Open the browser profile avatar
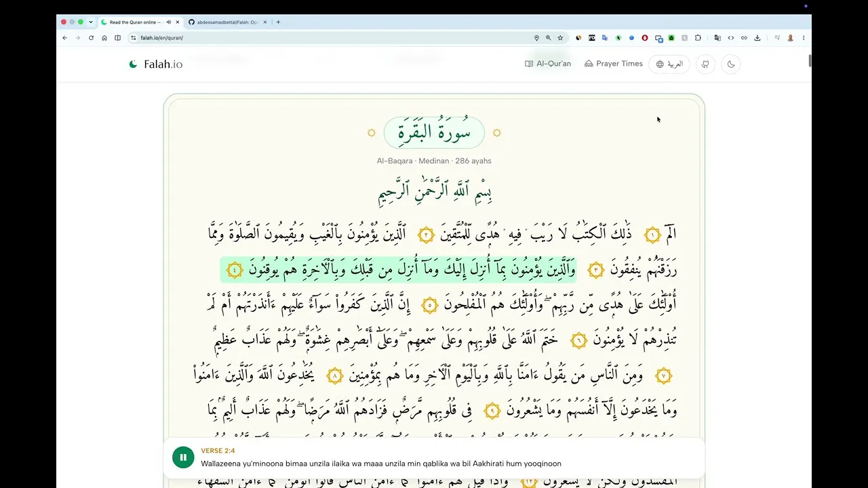Screen dimensions: 868x488 [790, 38]
